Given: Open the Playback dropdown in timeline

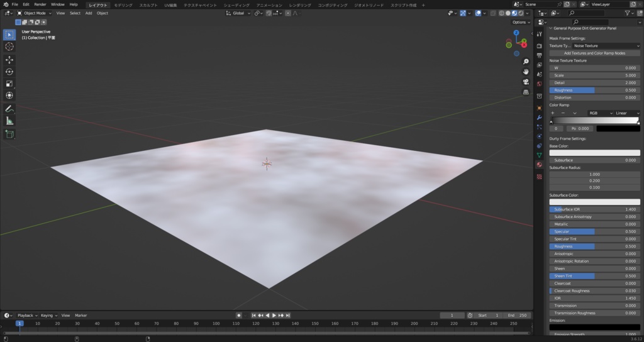Looking at the screenshot, I should pos(28,316).
